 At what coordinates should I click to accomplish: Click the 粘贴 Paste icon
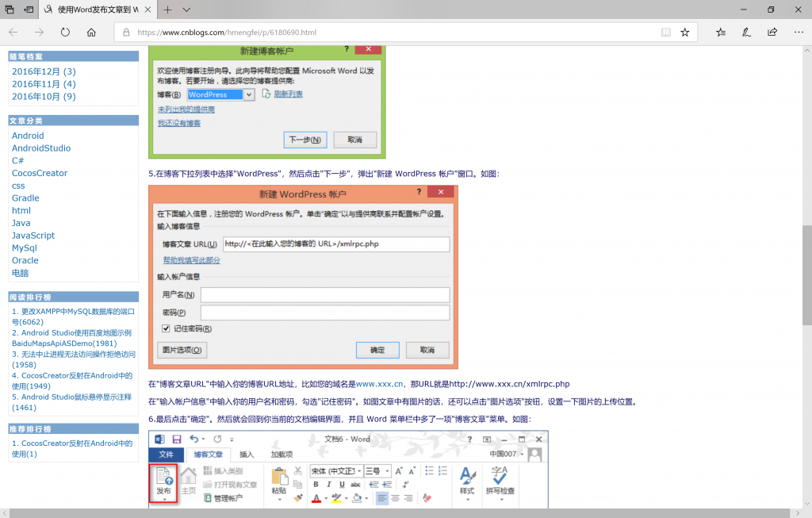click(280, 476)
